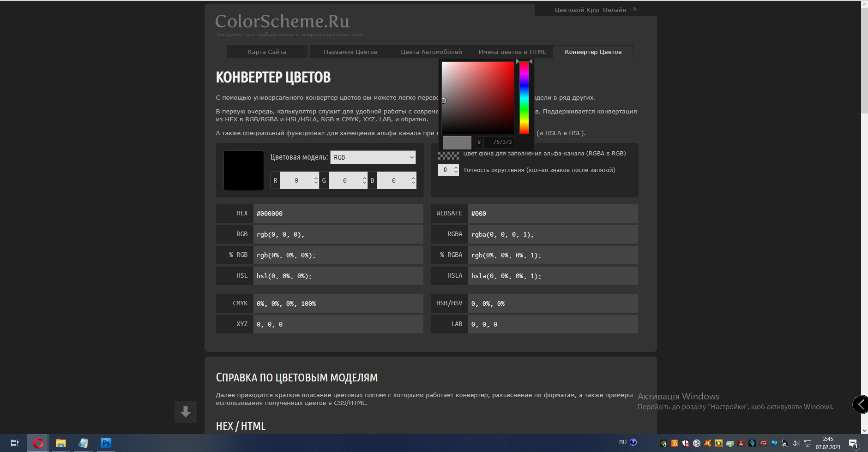The height and width of the screenshot is (452, 868).
Task: Click the КОНВЕРТЕР ЦВЕТОВ page title
Action: tap(273, 77)
